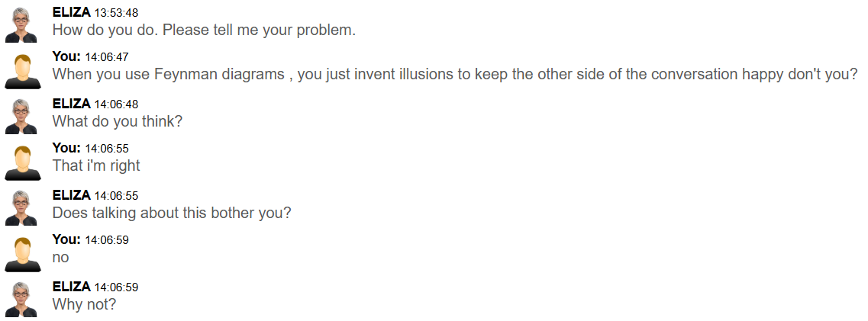The image size is (868, 321).
Task: Click your avatar next to "That i'm right"
Action: pos(21,162)
